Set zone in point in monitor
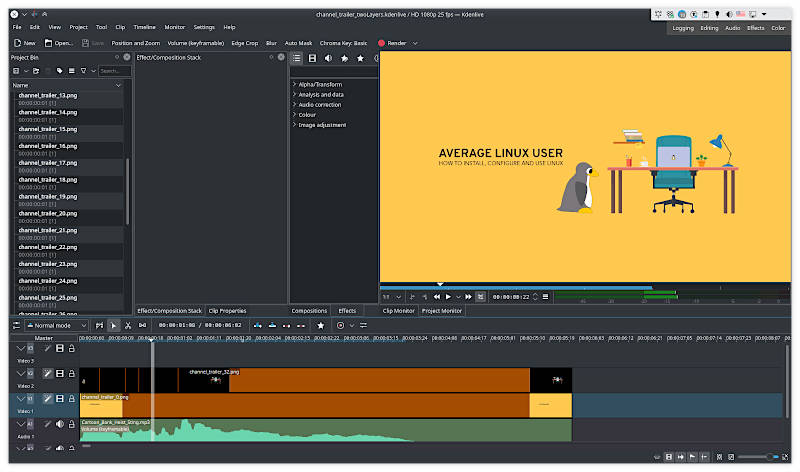 (412, 296)
